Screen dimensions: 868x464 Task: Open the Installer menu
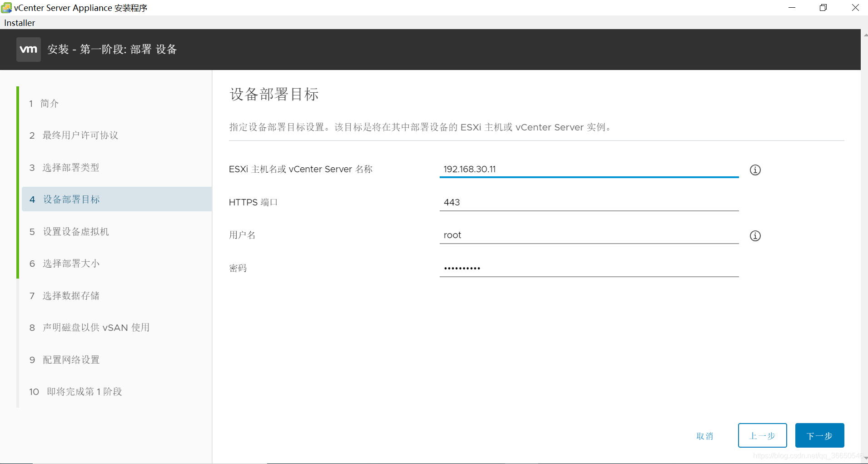(x=20, y=23)
